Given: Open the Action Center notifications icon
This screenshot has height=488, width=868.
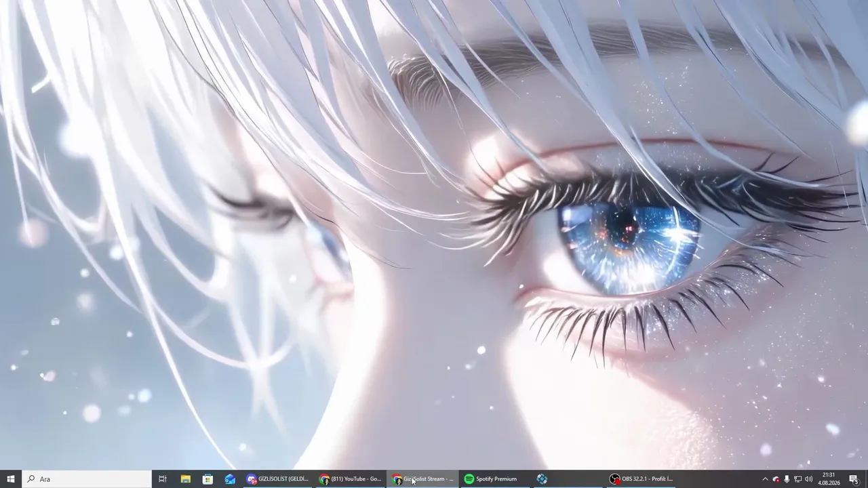Looking at the screenshot, I should [854, 479].
